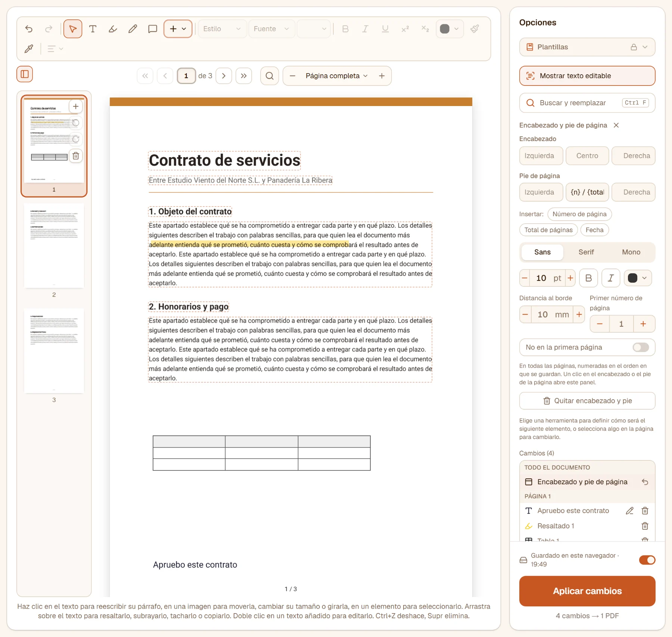This screenshot has width=672, height=637.
Task: Delete the 'Resaltado 1' change
Action: coord(645,526)
